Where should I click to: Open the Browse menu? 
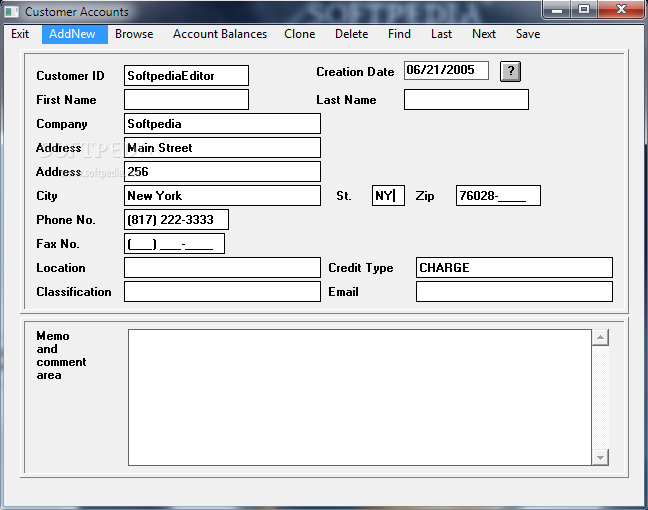click(134, 34)
